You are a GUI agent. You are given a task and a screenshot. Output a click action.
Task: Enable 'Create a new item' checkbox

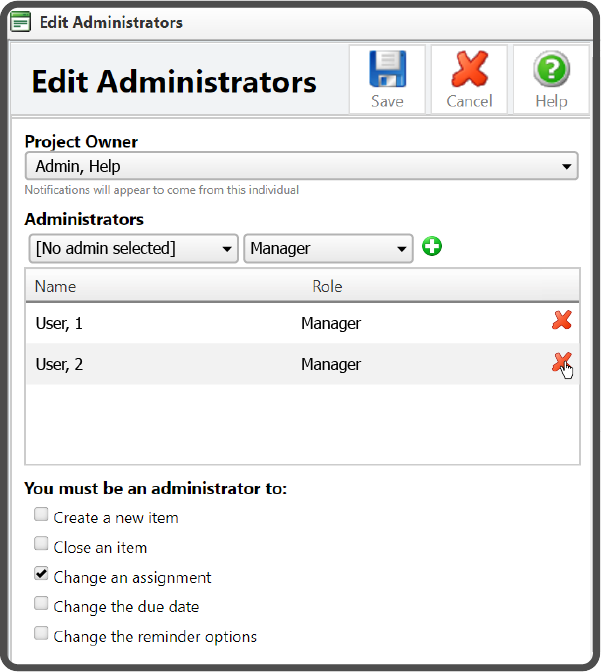(41, 516)
